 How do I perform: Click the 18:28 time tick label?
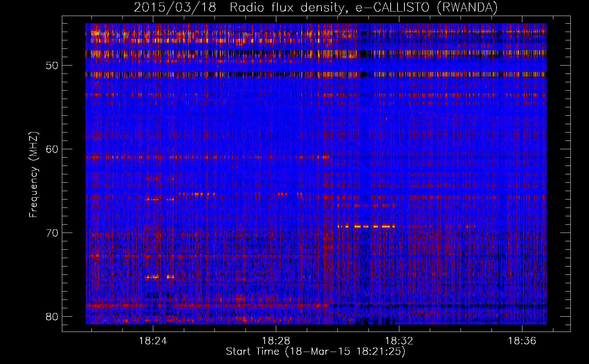click(276, 341)
